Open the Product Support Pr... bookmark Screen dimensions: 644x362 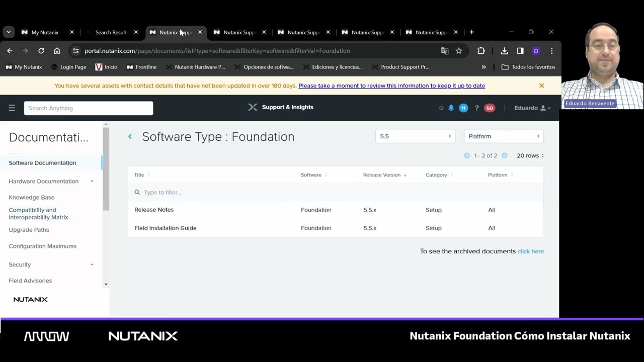(x=400, y=67)
